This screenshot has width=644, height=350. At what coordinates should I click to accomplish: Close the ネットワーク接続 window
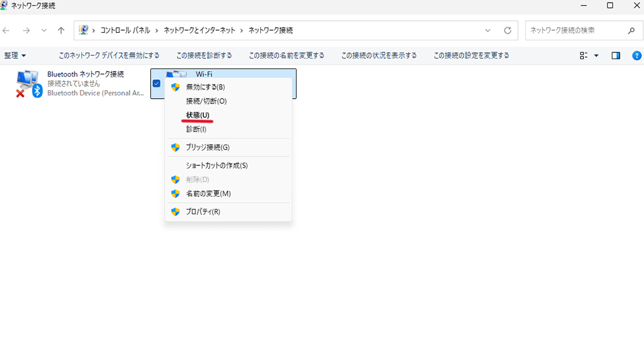coord(637,5)
